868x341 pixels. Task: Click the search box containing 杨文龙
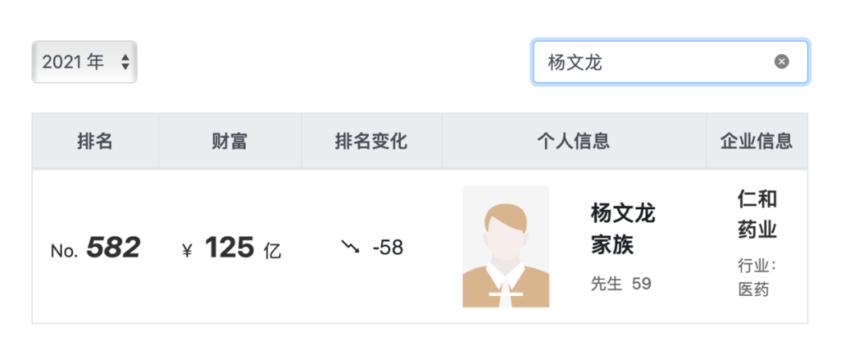[655, 62]
